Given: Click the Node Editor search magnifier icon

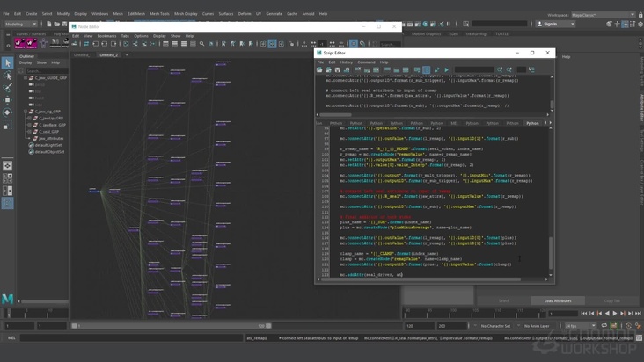Looking at the screenshot, I should pyautogui.click(x=201, y=44).
